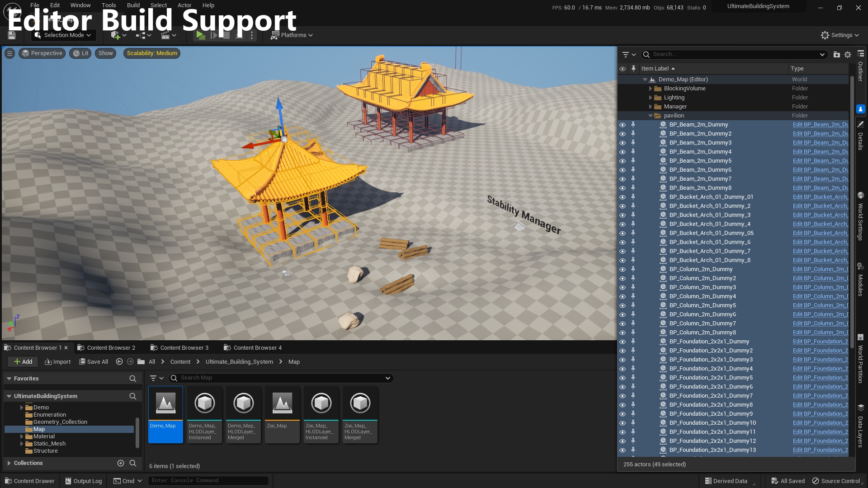Click Edit BP_Foundation link for BP_Foundation_2x2x1_Dummy5

[x=820, y=378]
